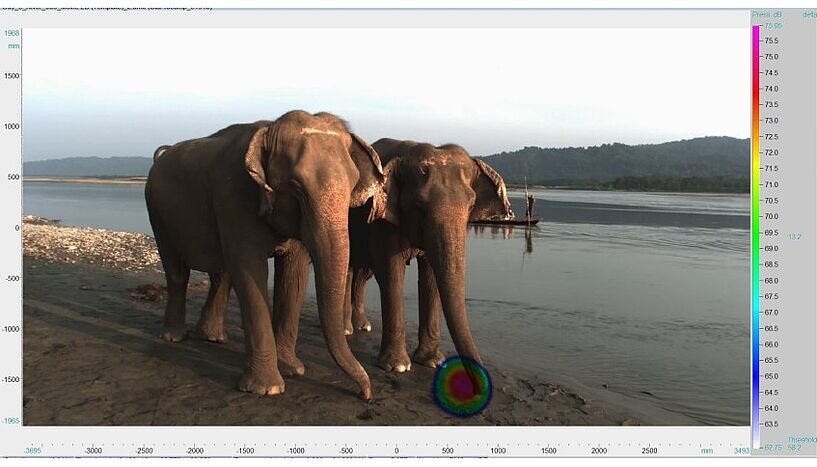Viewport: 817px width, 467px height.
Task: Click the delta value 13.2 beside scale
Action: [x=795, y=237]
